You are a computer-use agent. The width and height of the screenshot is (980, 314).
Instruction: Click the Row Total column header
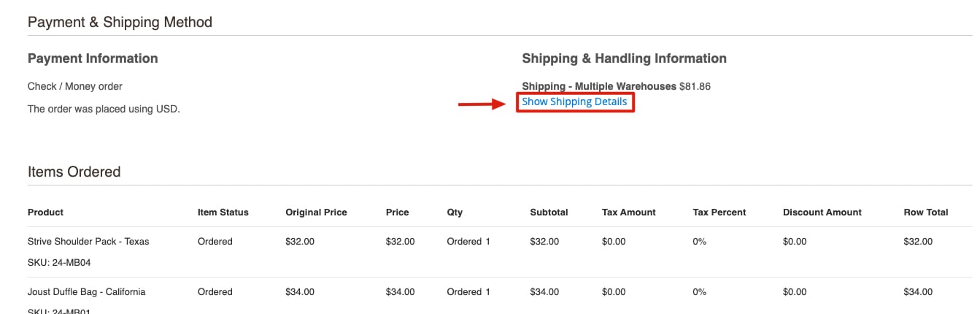pos(925,212)
